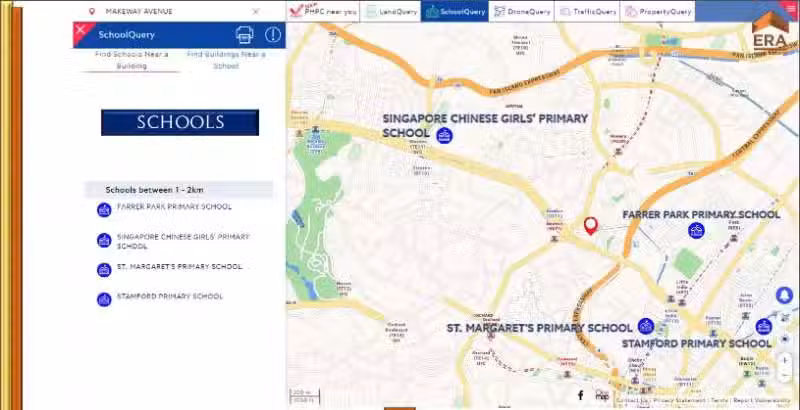
Task: Click the SCHOOLS banner button
Action: click(x=180, y=122)
